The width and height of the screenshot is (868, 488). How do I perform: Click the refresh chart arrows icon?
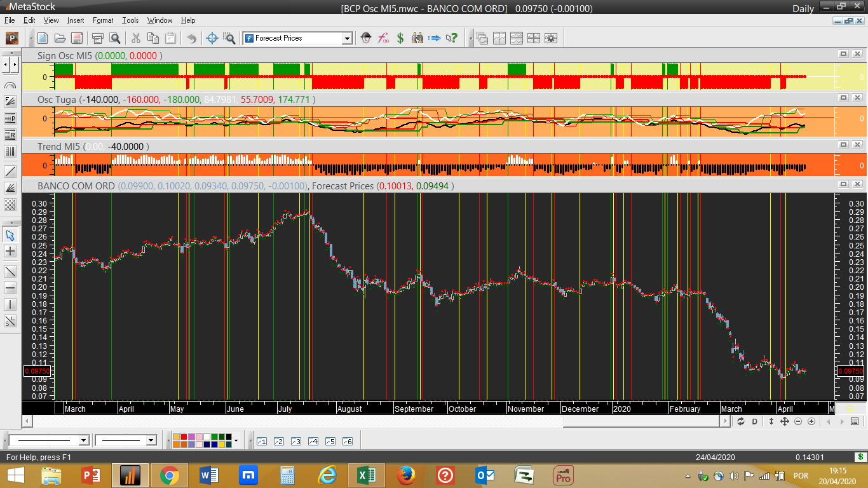coord(741,421)
